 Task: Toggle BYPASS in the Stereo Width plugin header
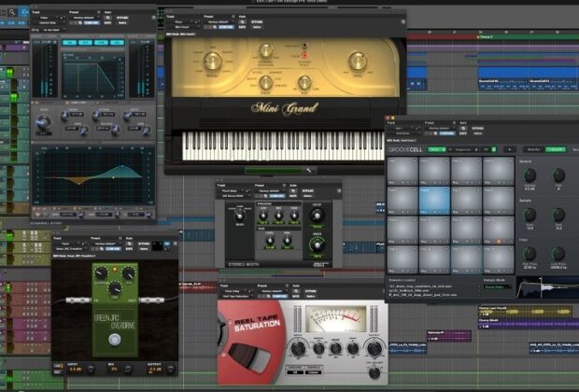click(308, 190)
